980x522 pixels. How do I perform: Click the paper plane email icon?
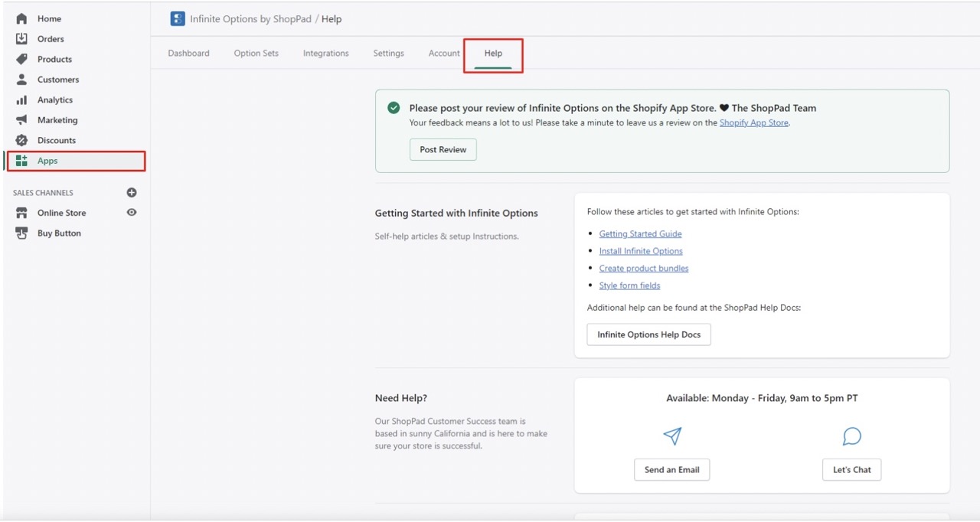point(672,436)
